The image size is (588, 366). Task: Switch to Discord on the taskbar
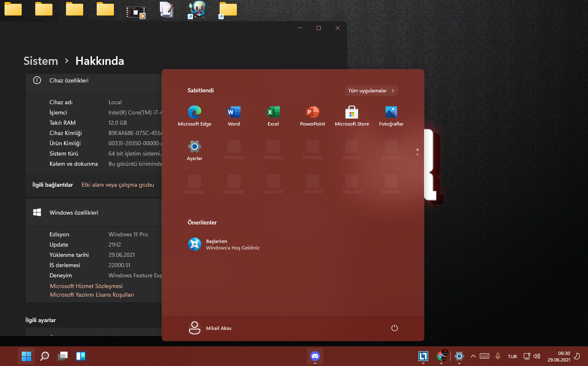[x=315, y=356]
